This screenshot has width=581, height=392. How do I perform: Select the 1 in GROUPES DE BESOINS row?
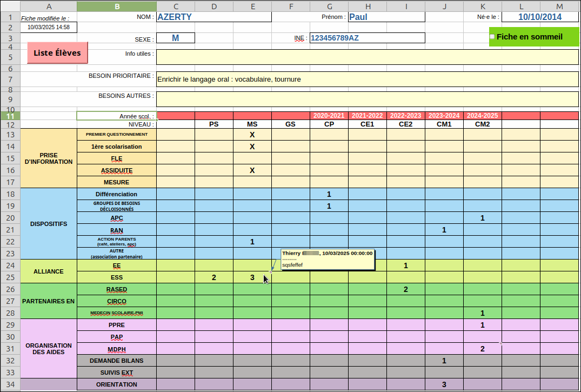tap(329, 206)
